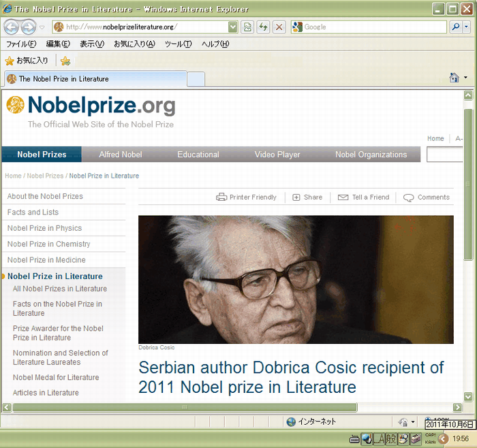Image resolution: width=477 pixels, height=448 pixels.
Task: Open the search provider dropdown arrow
Action: coord(466,27)
